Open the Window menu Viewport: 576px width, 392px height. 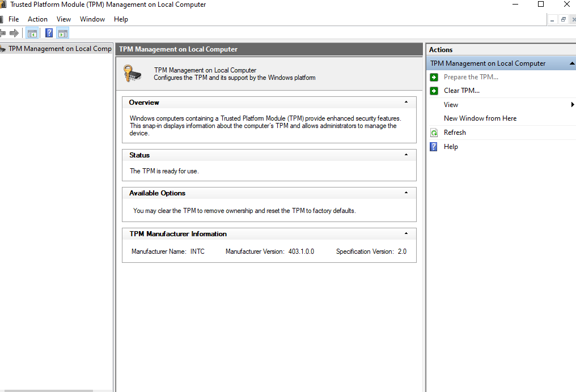(92, 19)
